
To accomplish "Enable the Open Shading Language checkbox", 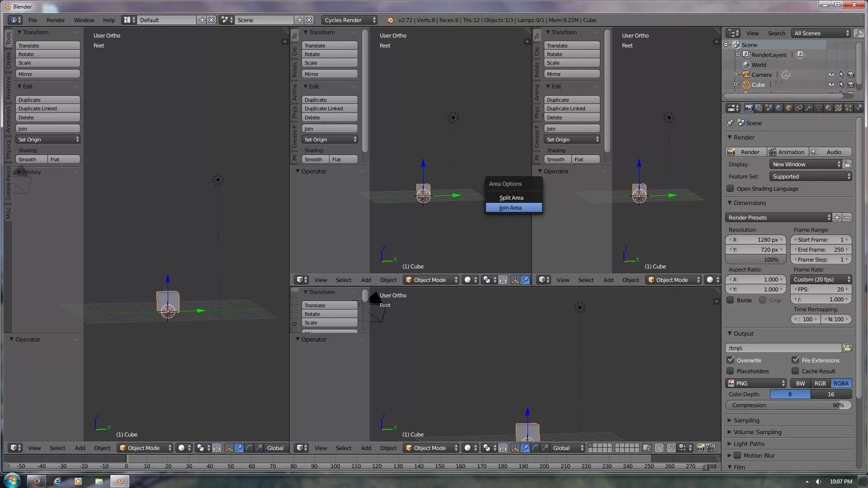I will point(730,189).
